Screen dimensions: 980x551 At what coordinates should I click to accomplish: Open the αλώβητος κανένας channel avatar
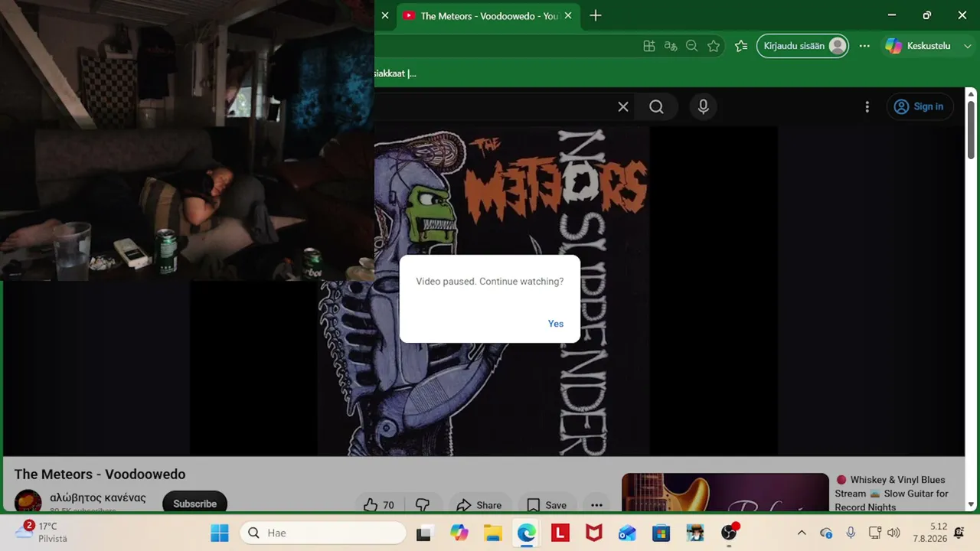28,502
